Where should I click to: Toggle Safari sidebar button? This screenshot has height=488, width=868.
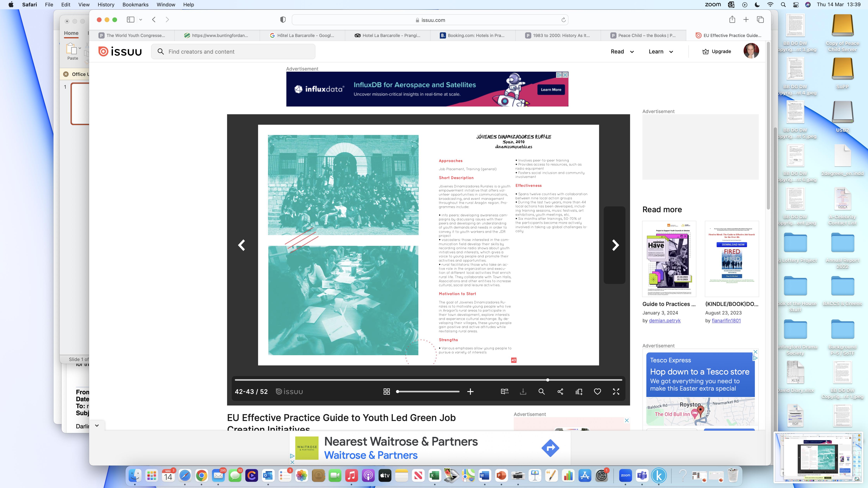[x=130, y=20]
